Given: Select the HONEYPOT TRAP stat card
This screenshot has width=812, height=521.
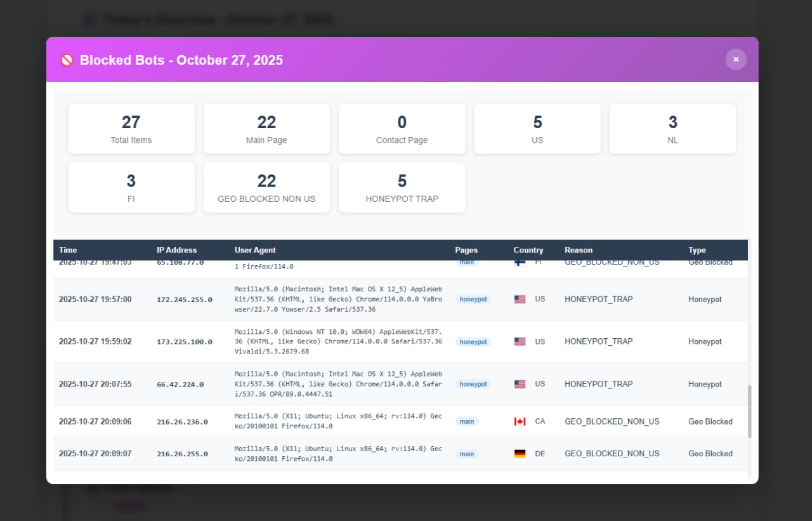Looking at the screenshot, I should 402,187.
